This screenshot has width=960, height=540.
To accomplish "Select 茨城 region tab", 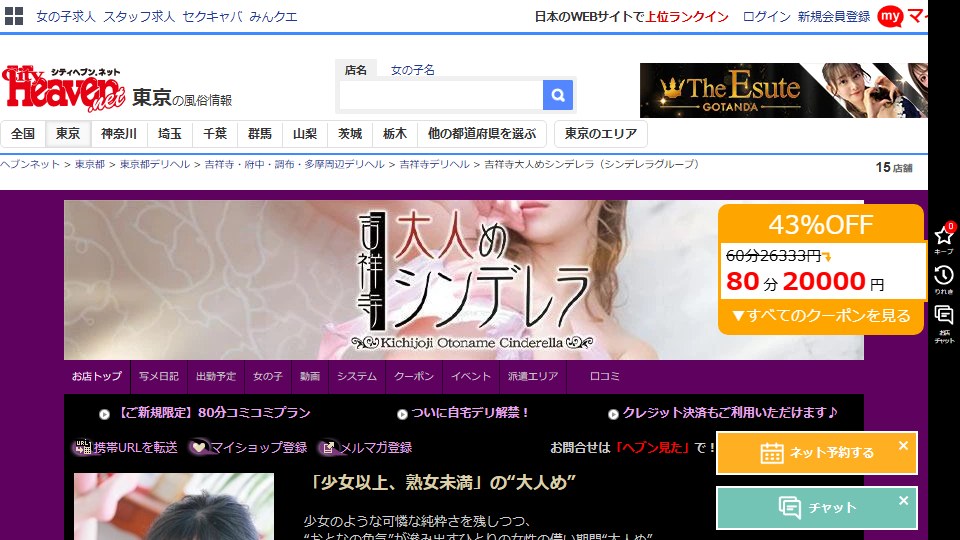I will click(350, 134).
